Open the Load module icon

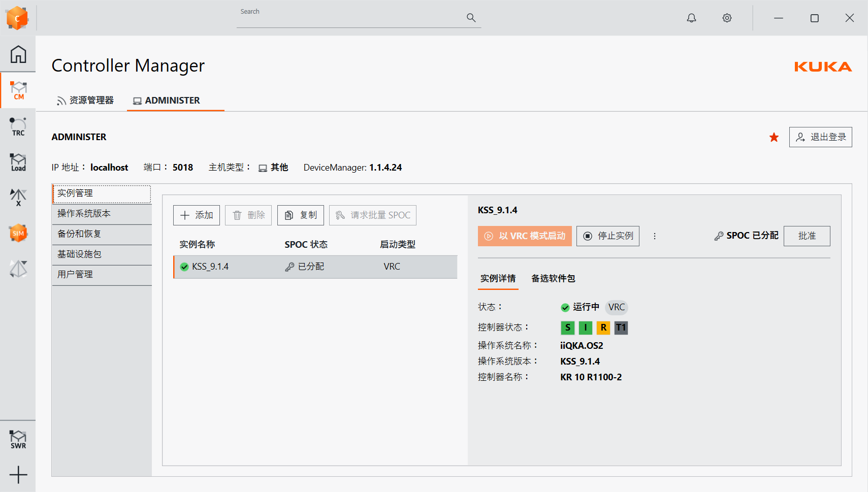pos(18,162)
